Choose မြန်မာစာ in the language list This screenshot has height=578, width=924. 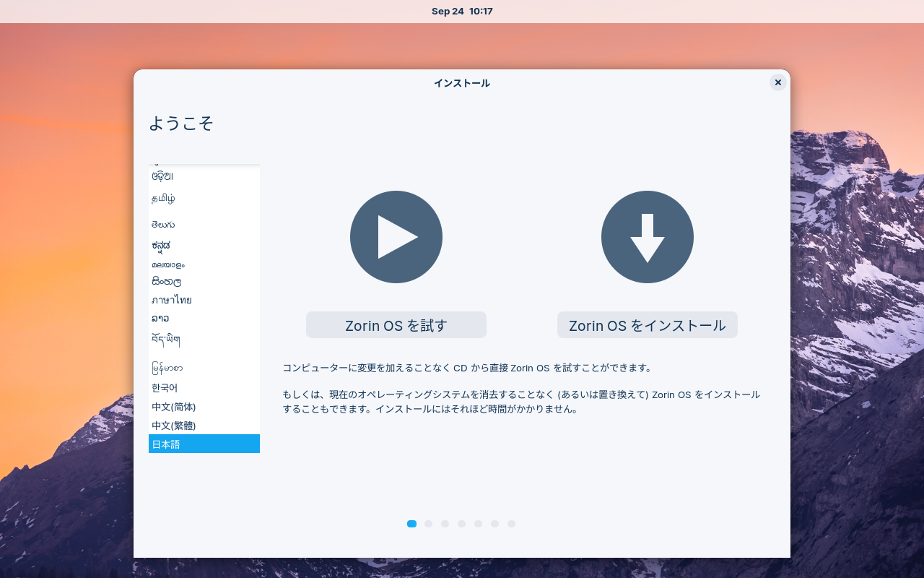click(204, 368)
